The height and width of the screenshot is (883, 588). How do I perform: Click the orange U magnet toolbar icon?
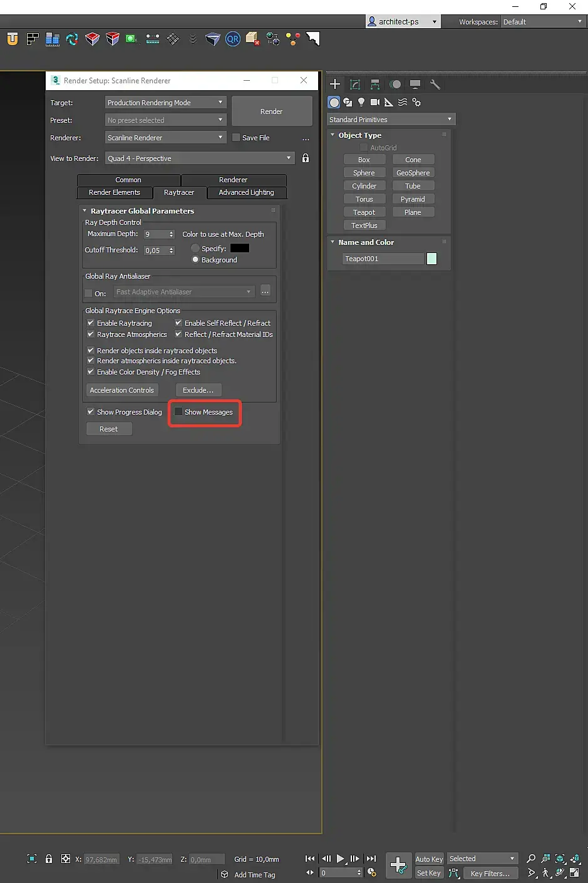tap(13, 39)
